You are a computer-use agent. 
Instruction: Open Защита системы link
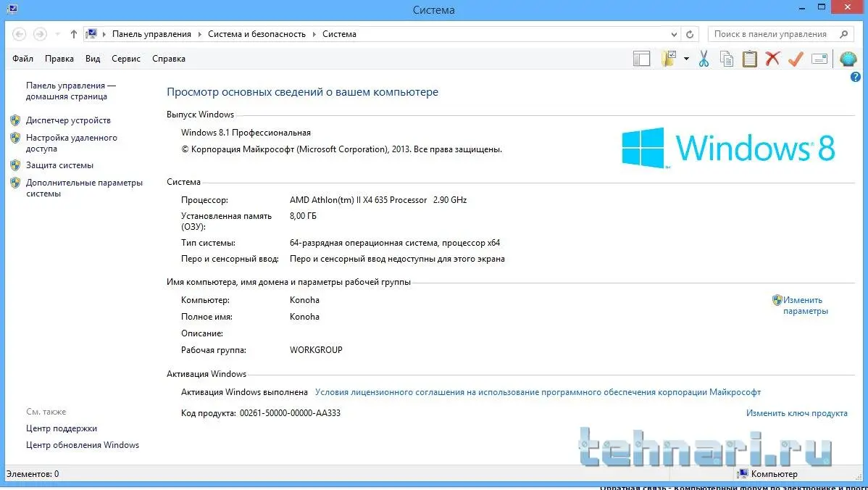click(x=60, y=165)
